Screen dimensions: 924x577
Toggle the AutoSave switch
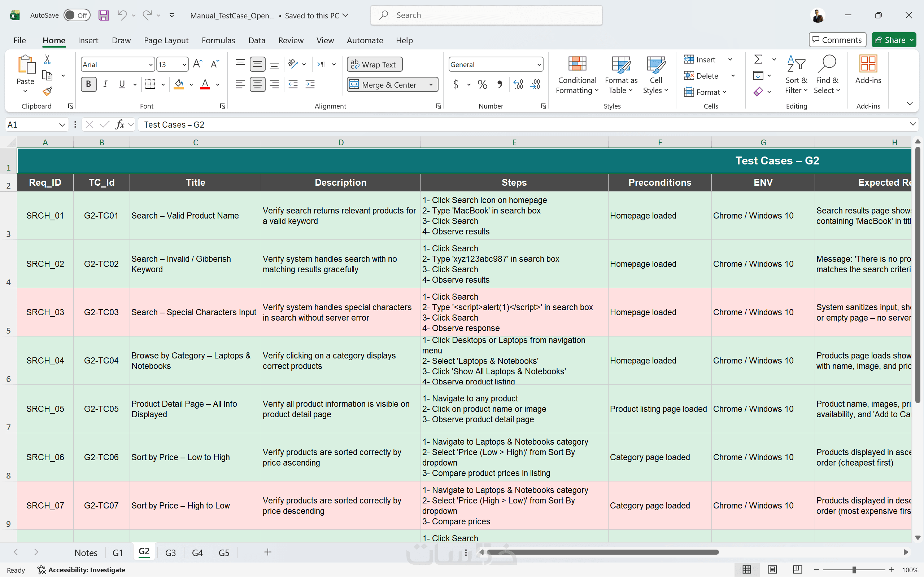(x=77, y=15)
